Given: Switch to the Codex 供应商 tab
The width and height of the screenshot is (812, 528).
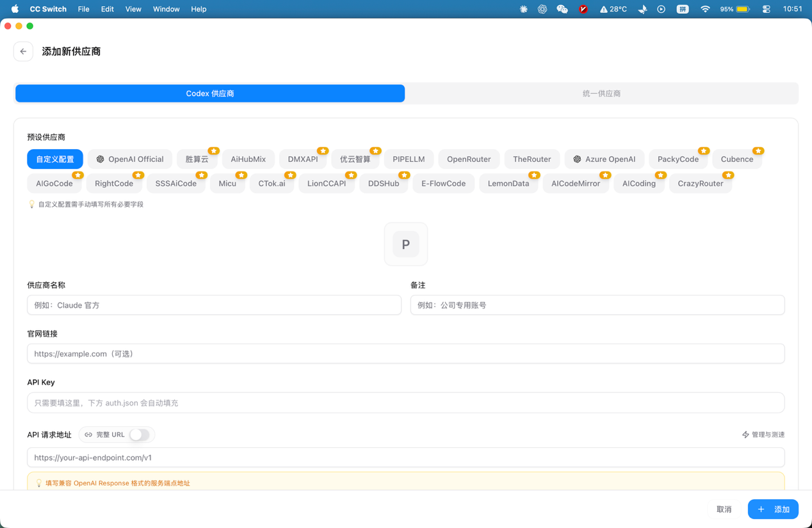Looking at the screenshot, I should click(210, 93).
